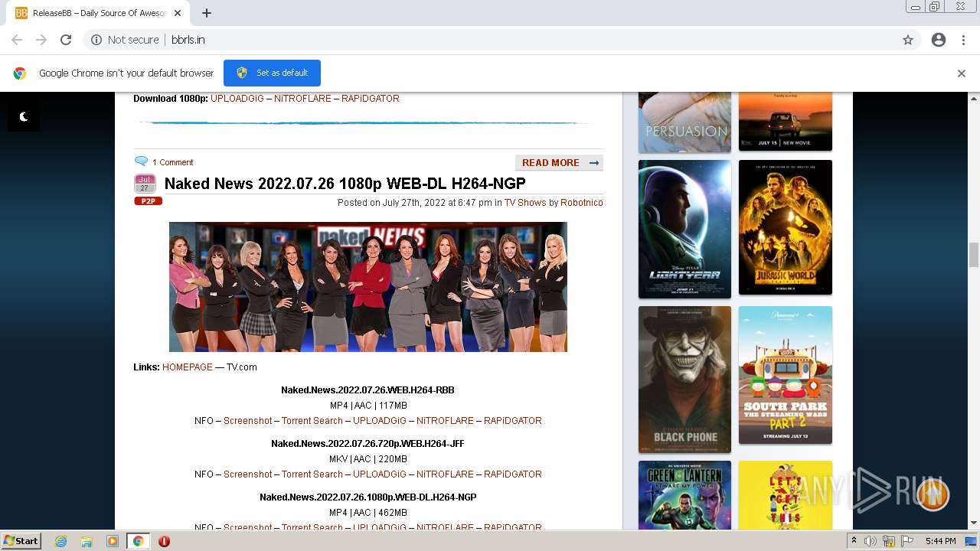Screen dimensions: 980x551
Task: Click the comment bubble icon
Action: click(141, 161)
